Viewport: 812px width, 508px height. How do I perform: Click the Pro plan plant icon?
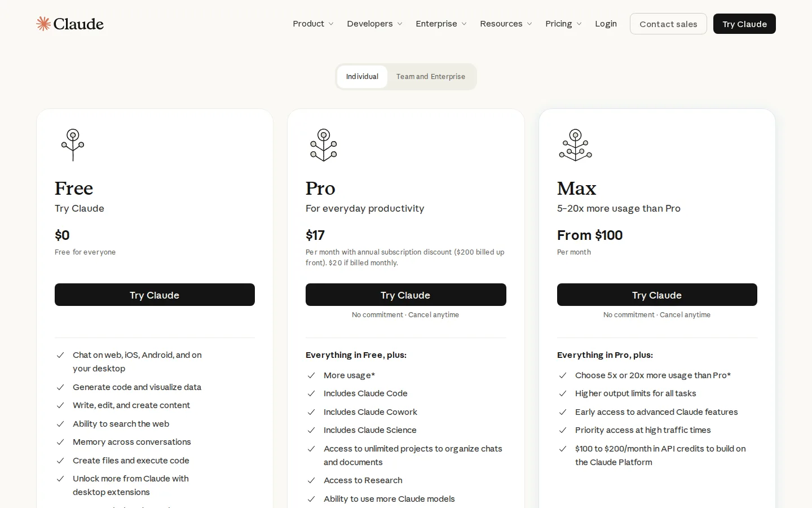(x=324, y=145)
